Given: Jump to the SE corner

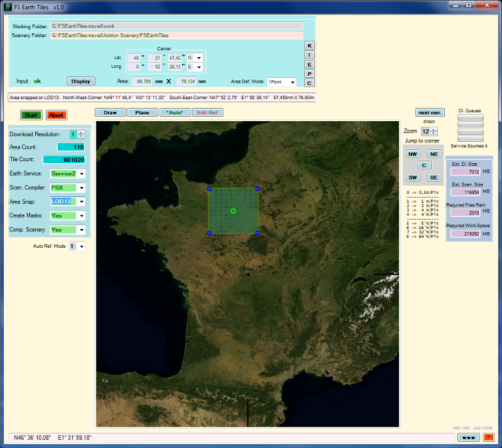Looking at the screenshot, I should pos(434,178).
